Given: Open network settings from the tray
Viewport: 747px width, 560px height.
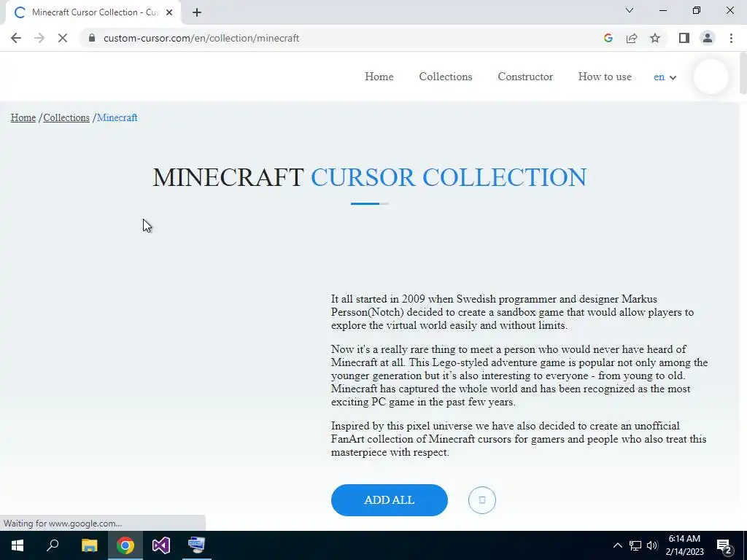Looking at the screenshot, I should [635, 545].
